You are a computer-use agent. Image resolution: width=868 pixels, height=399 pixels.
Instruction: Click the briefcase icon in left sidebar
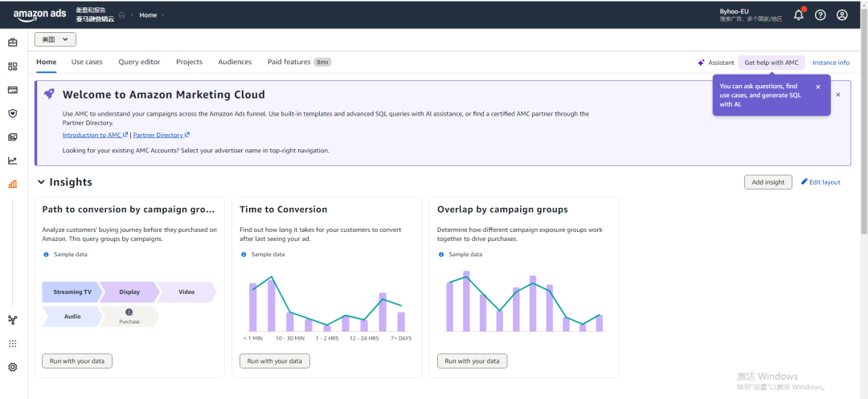[x=12, y=43]
